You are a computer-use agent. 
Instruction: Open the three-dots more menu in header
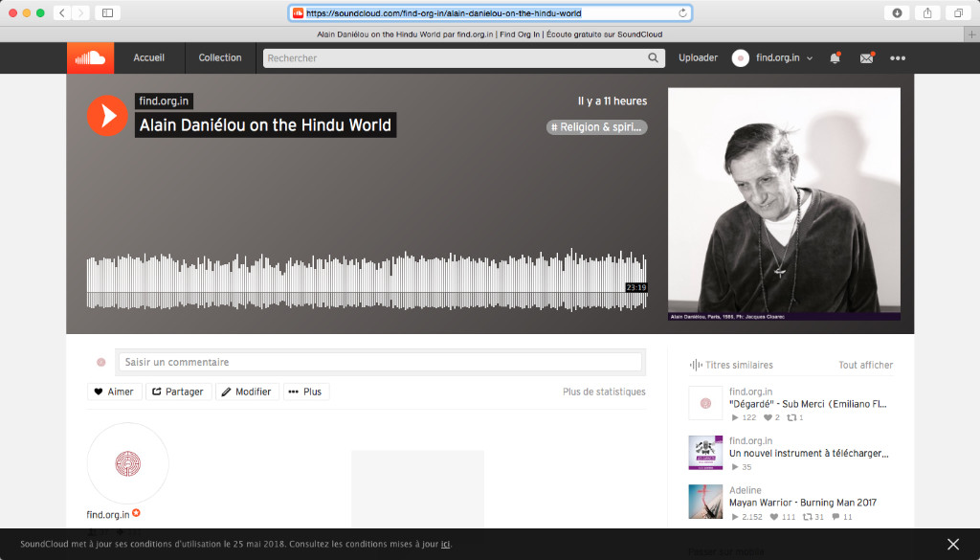pyautogui.click(x=898, y=58)
